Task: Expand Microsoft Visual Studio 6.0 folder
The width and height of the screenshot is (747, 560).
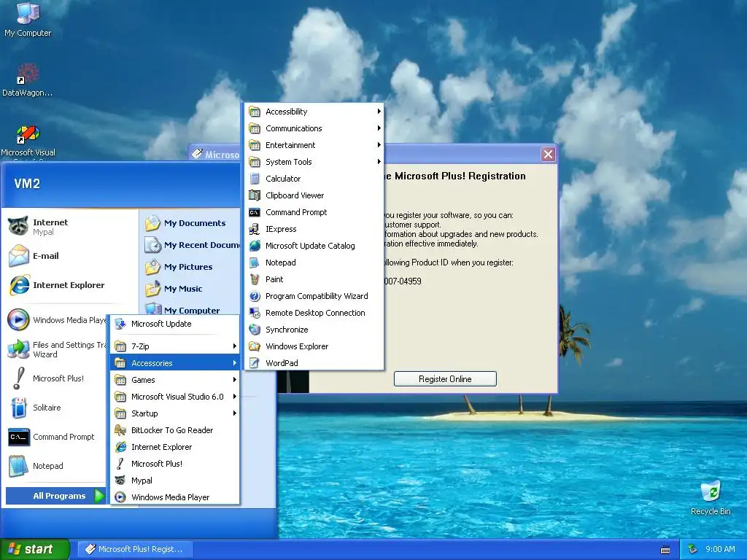Action: click(175, 397)
